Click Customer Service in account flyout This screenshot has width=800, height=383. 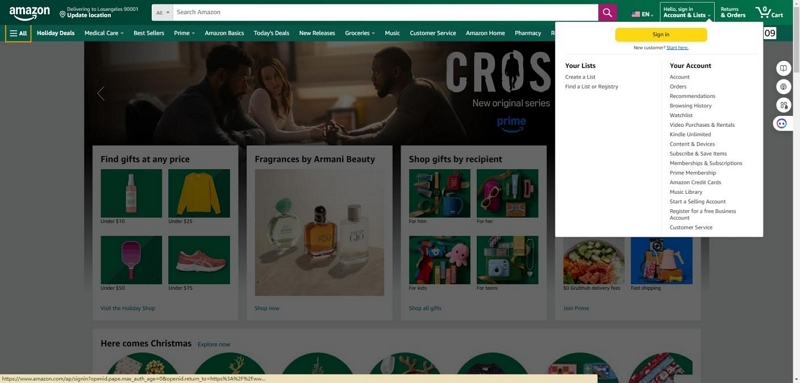point(691,227)
